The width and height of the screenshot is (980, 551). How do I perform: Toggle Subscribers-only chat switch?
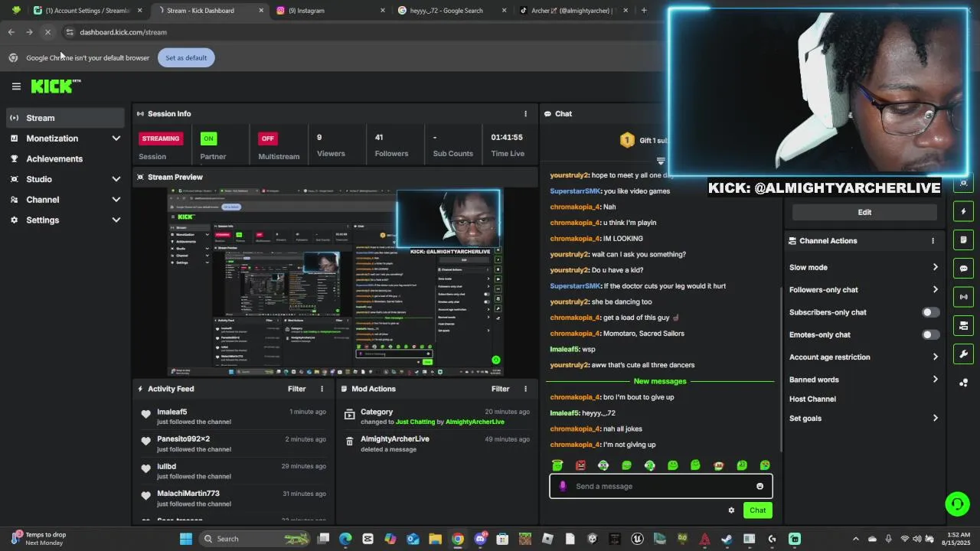930,312
